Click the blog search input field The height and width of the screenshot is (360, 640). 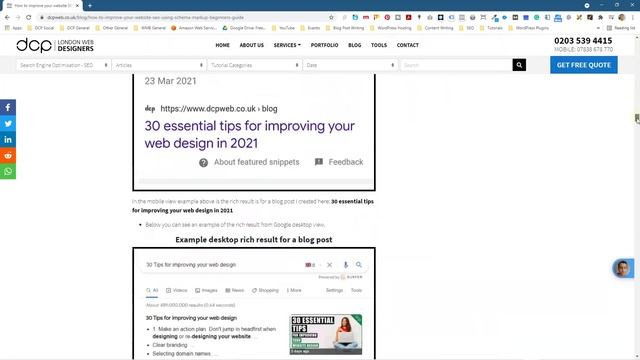456,65
